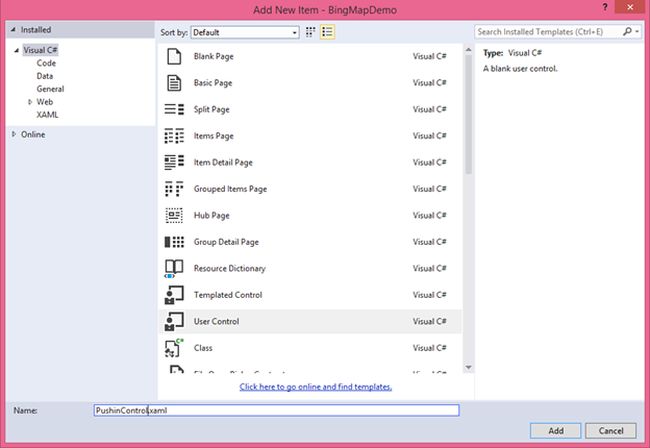This screenshot has width=650, height=448.
Task: Select the Code category
Action: [x=46, y=63]
